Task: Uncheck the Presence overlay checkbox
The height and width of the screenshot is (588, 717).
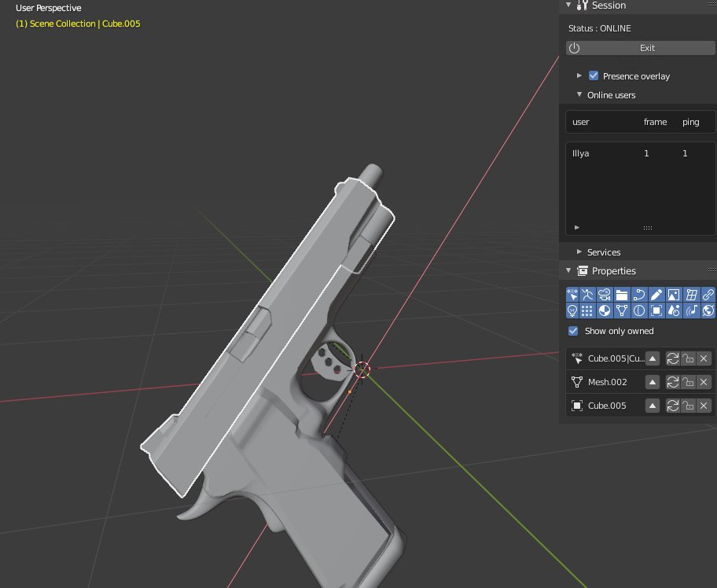Action: [594, 76]
